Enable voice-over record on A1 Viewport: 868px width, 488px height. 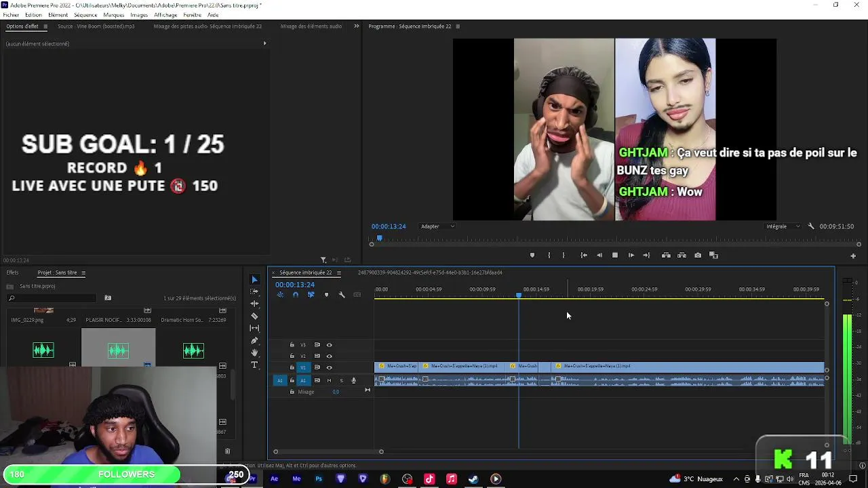tap(353, 380)
